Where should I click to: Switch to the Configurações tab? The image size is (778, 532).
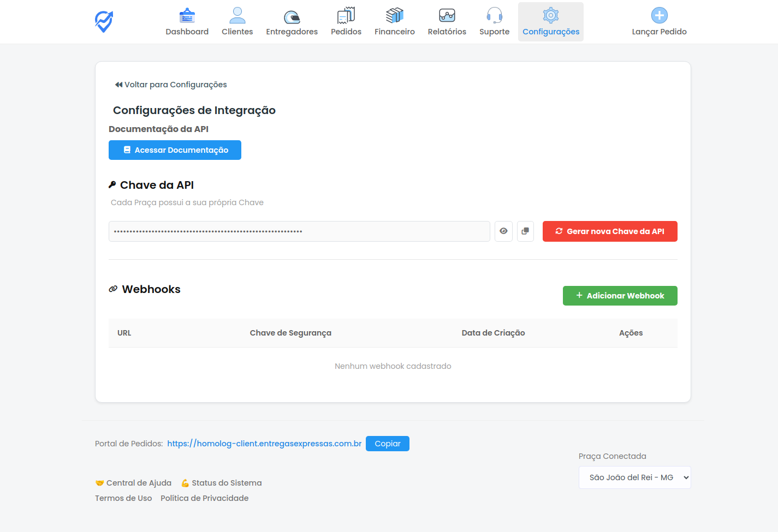[x=550, y=22]
